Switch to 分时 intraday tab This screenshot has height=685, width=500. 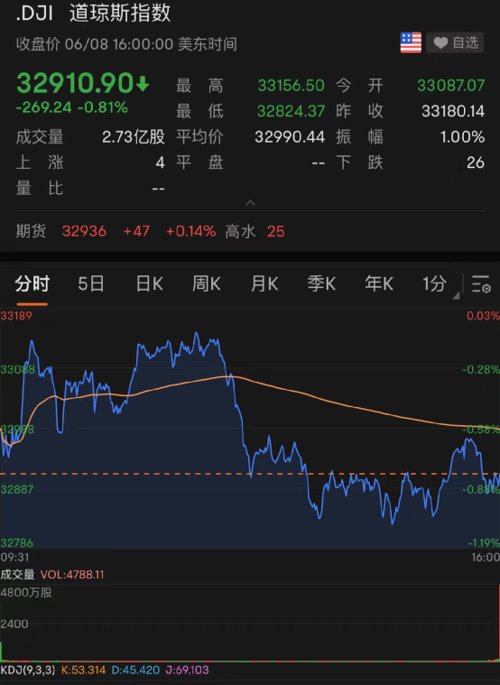tap(32, 284)
